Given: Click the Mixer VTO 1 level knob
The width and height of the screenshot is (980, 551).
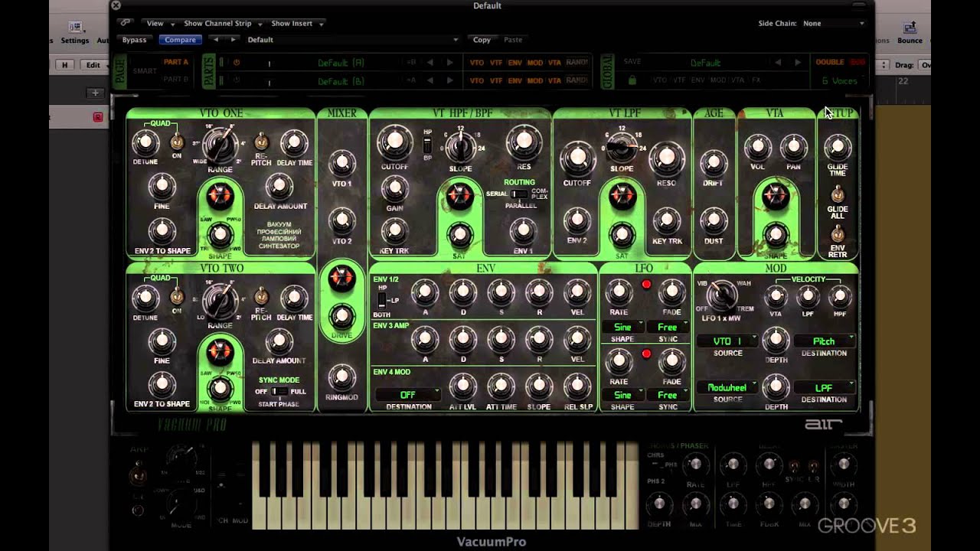Looking at the screenshot, I should point(341,163).
